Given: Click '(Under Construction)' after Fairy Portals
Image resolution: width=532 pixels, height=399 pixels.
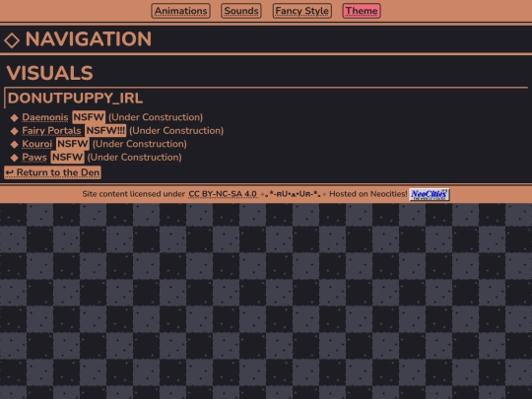Looking at the screenshot, I should (176, 131).
